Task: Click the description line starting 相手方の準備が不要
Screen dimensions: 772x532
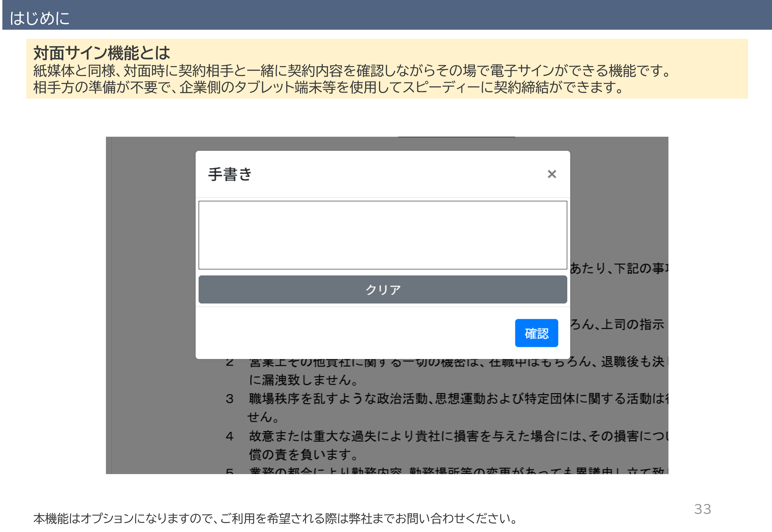Action: [328, 87]
